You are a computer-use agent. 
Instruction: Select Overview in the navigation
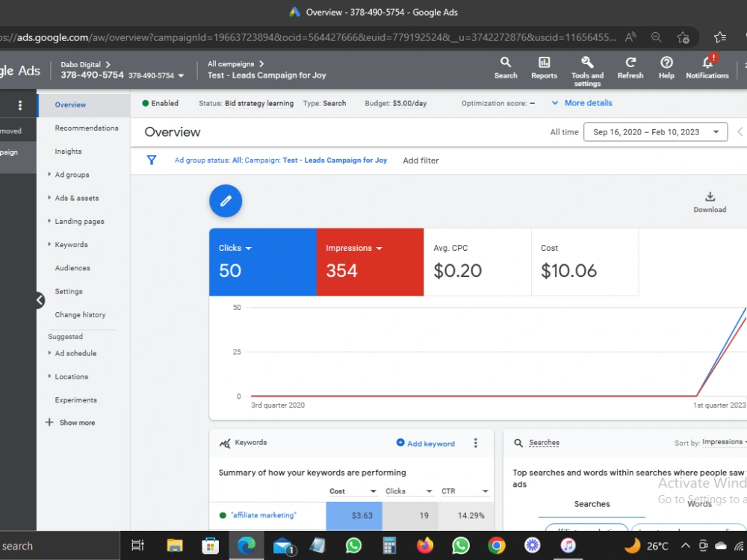coord(70,105)
